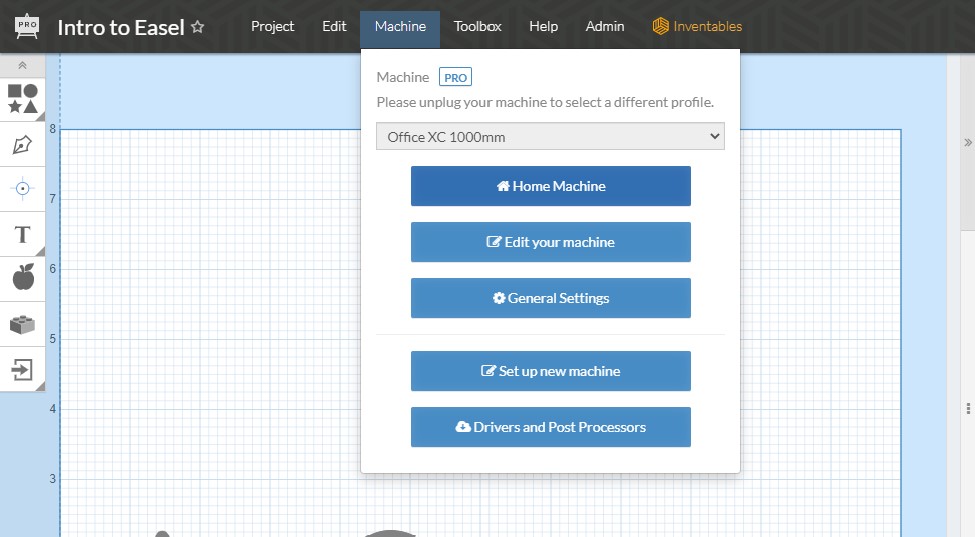975x537 pixels.
Task: Click the PRO badge beside Machine
Action: tap(455, 77)
